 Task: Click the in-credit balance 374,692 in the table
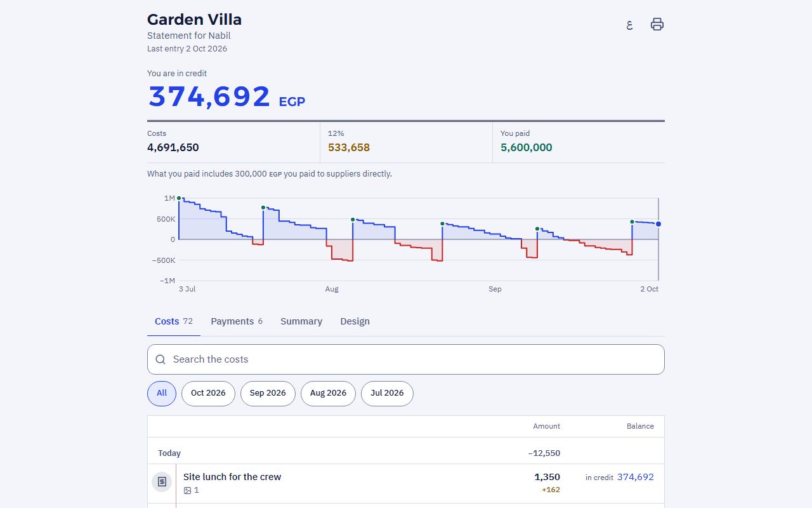pyautogui.click(x=636, y=477)
